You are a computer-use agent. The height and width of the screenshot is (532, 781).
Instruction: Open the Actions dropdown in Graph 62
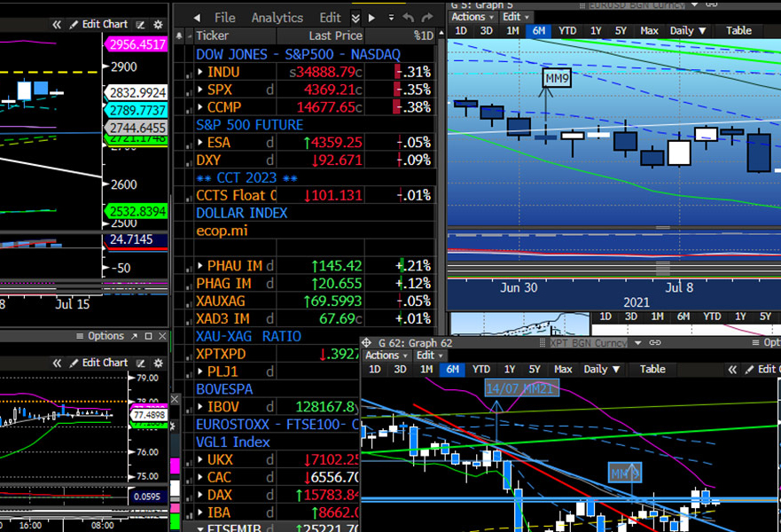(x=386, y=356)
